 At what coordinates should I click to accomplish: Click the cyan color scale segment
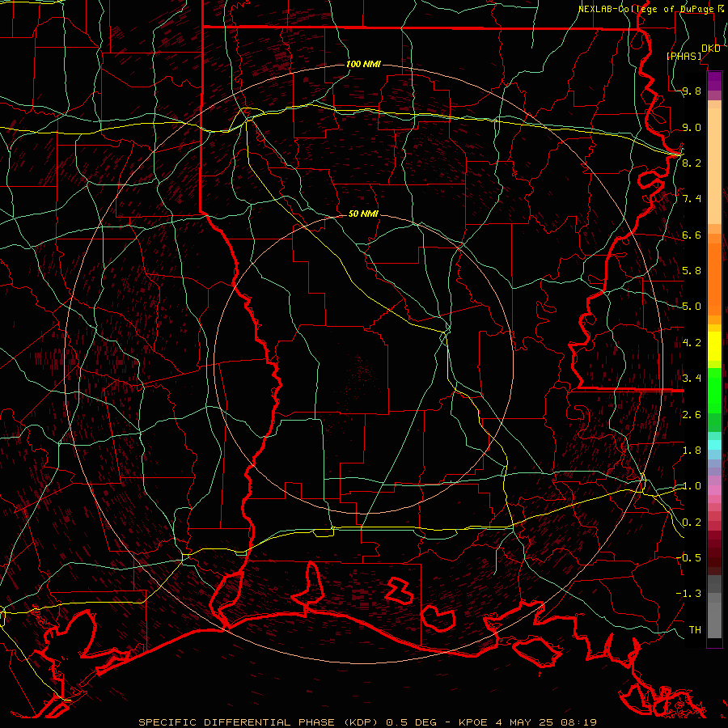click(714, 445)
